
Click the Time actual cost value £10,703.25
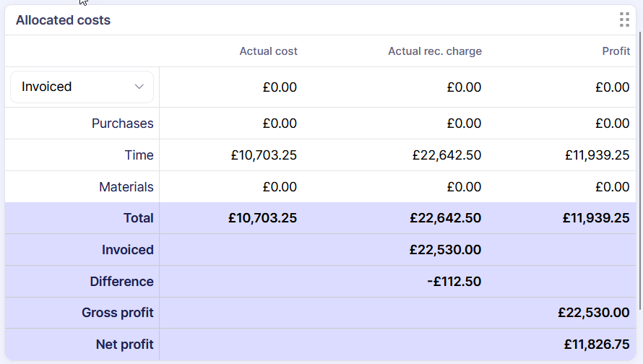[x=264, y=155]
